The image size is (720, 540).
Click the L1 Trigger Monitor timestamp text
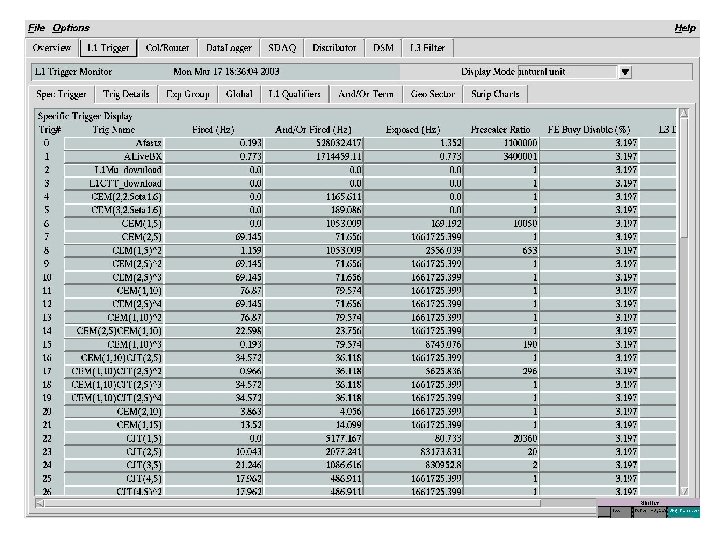226,72
